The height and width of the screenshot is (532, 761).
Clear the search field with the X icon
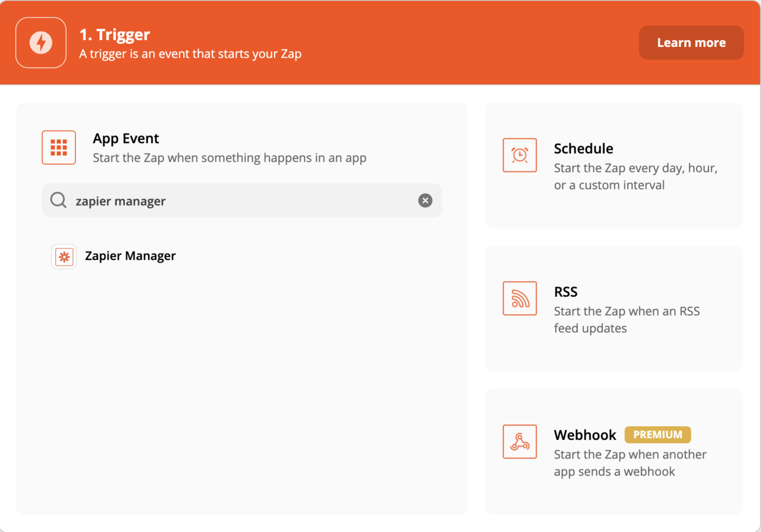pyautogui.click(x=425, y=200)
